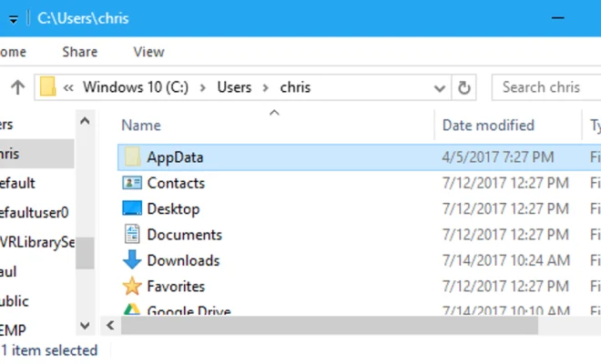This screenshot has height=364, width=601.
Task: Select Public folder in navigation pane
Action: click(15, 301)
